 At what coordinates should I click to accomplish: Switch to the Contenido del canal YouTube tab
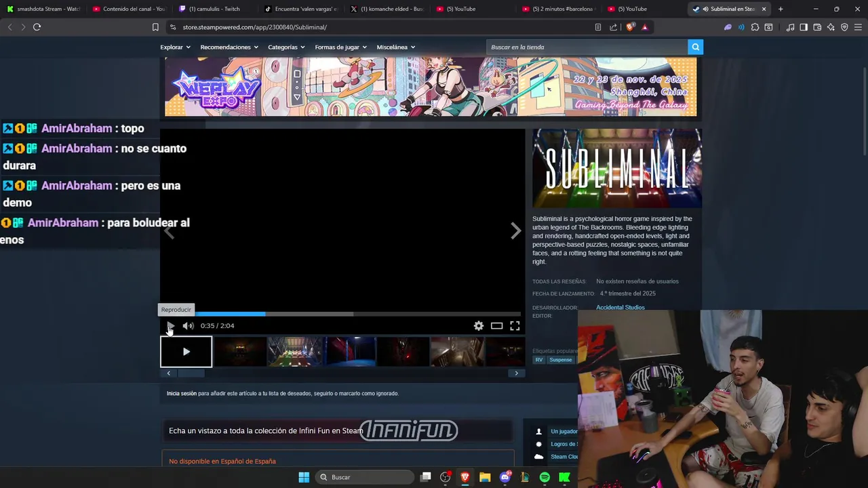tap(129, 9)
